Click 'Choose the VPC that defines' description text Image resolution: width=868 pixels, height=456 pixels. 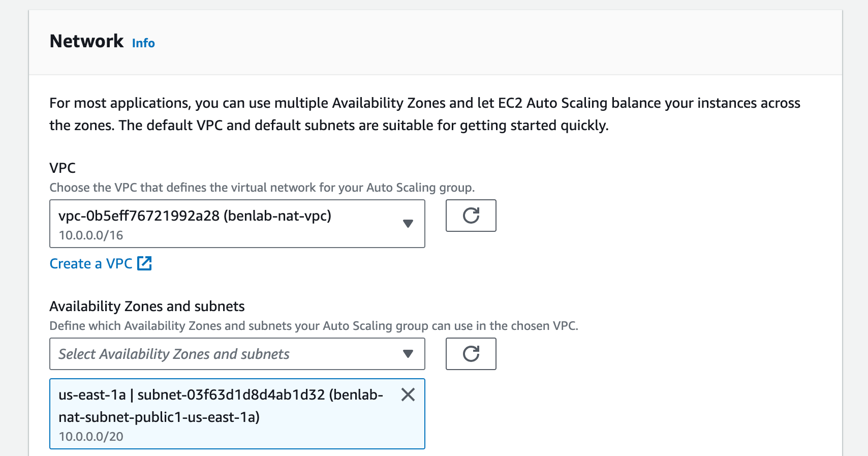(x=262, y=188)
